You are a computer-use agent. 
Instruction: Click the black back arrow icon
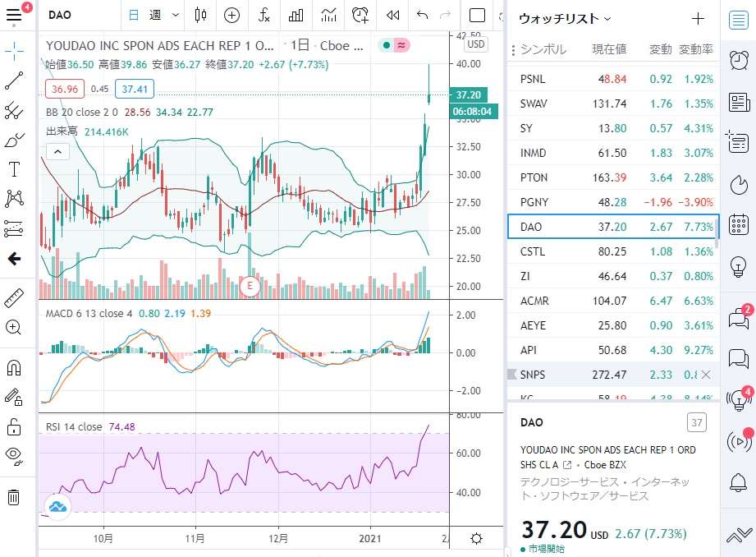(x=14, y=259)
